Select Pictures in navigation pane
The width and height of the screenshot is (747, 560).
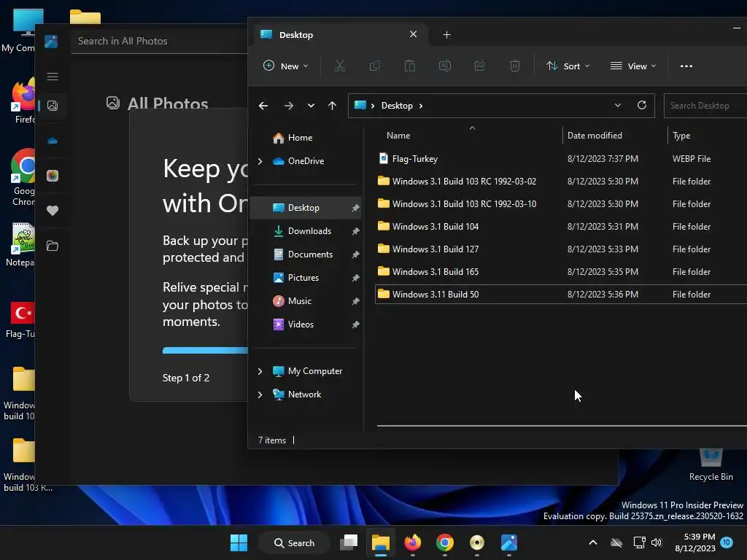pos(306,278)
